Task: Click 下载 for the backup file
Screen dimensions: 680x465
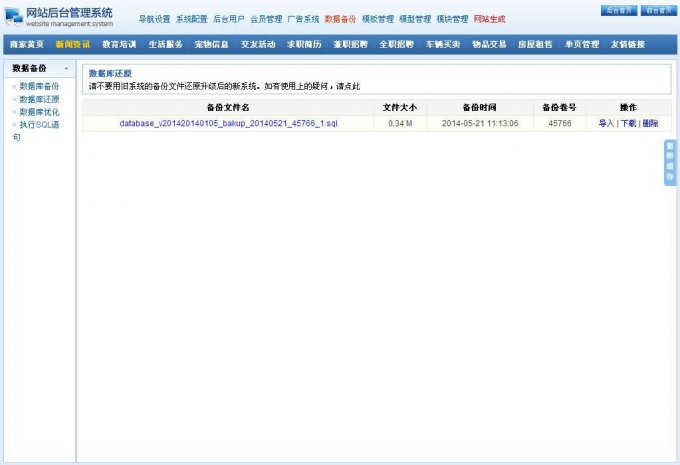Action: [x=628, y=123]
